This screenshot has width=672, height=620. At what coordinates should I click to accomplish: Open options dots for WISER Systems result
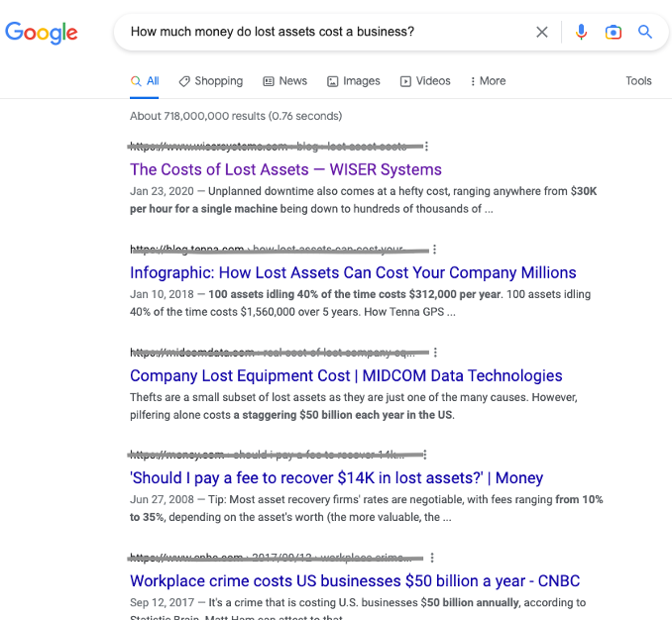(x=427, y=147)
